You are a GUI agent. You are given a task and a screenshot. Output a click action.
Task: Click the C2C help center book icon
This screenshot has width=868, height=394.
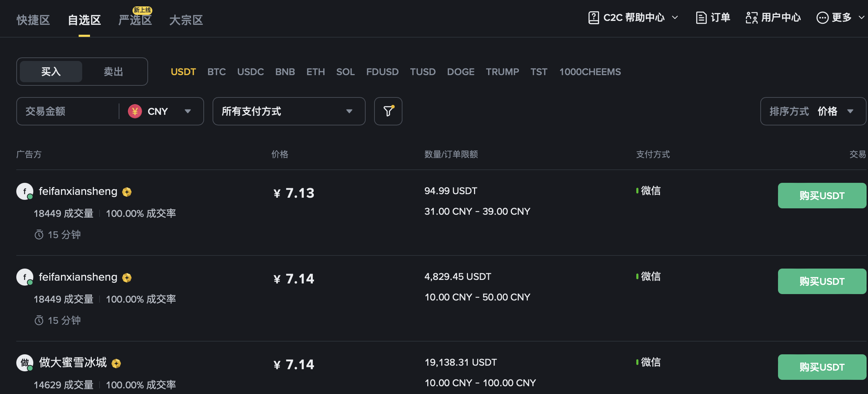tap(593, 17)
